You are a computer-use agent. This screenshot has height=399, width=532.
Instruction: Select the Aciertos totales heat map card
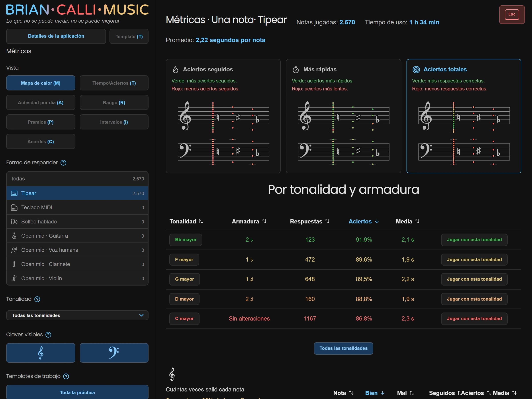tap(464, 116)
